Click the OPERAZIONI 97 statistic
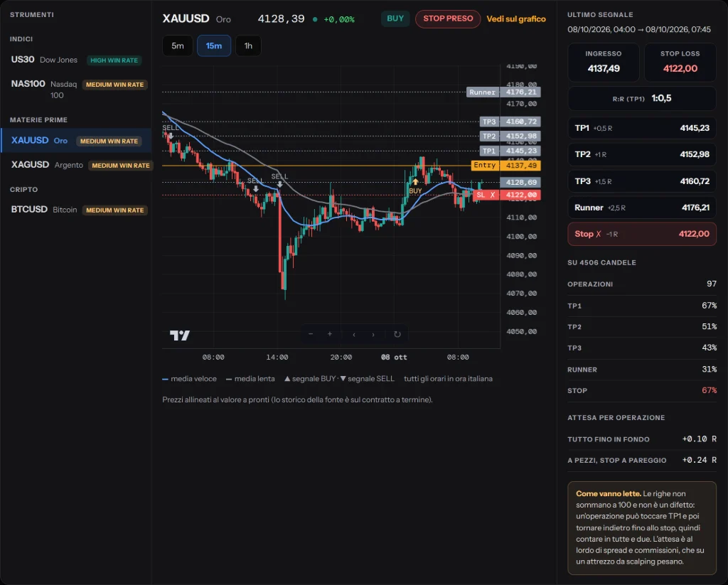This screenshot has width=728, height=585. tap(642, 284)
